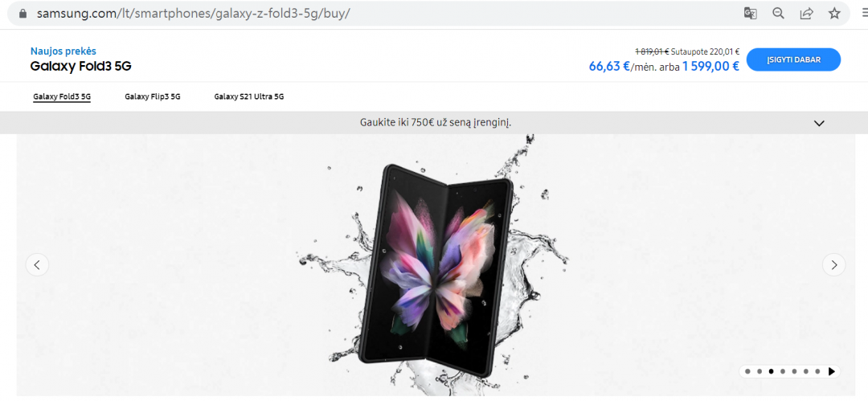Click the padlock site info icon

tap(23, 14)
